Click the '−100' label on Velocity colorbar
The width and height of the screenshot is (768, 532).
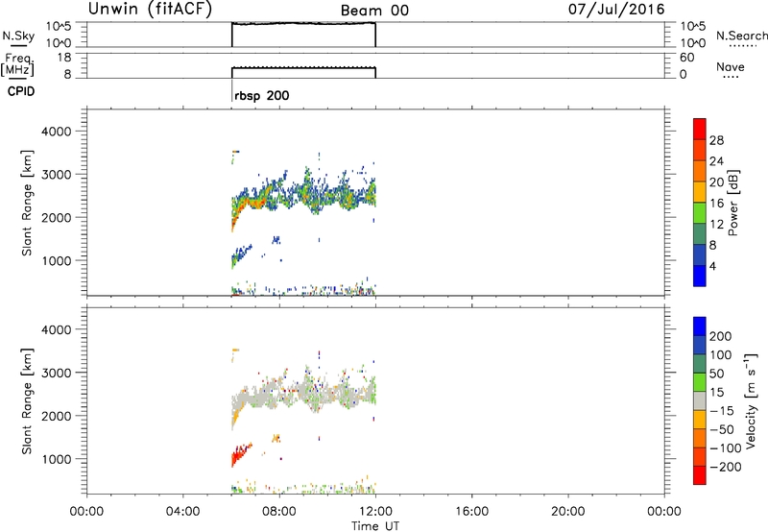[x=725, y=447]
